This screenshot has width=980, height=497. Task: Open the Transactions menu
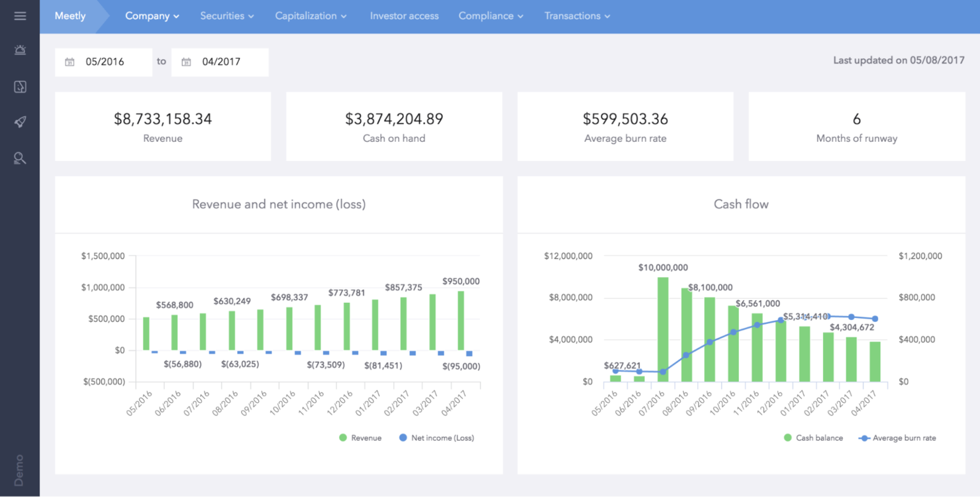pyautogui.click(x=577, y=16)
